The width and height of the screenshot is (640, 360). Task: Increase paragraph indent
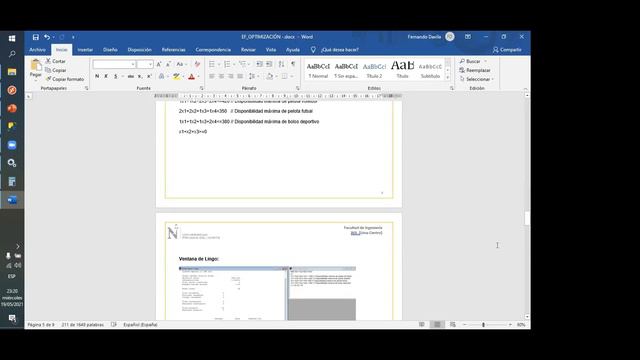(x=269, y=64)
